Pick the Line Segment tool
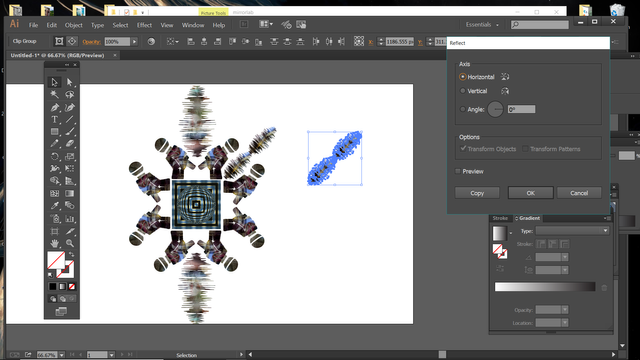 point(69,120)
